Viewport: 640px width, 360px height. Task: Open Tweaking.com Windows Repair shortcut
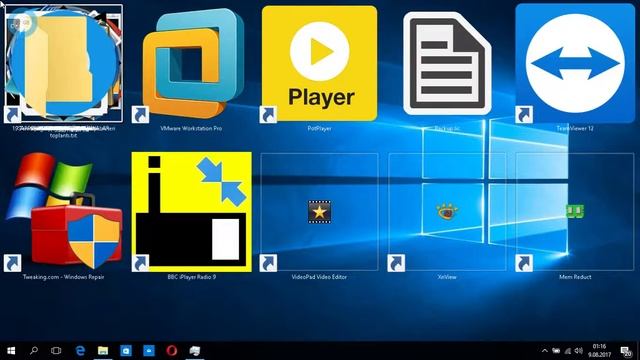point(64,211)
